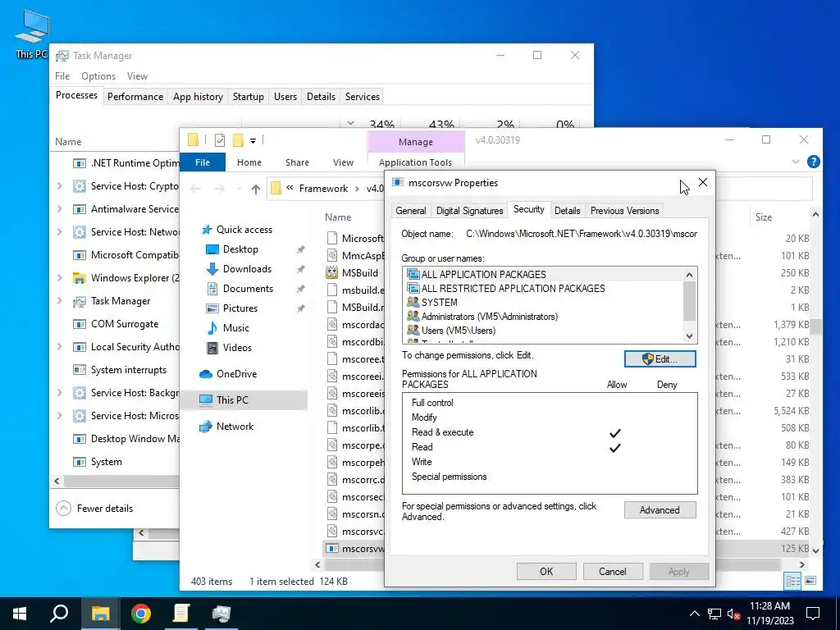The height and width of the screenshot is (630, 840).
Task: Open Explorer help question mark icon
Action: click(813, 162)
